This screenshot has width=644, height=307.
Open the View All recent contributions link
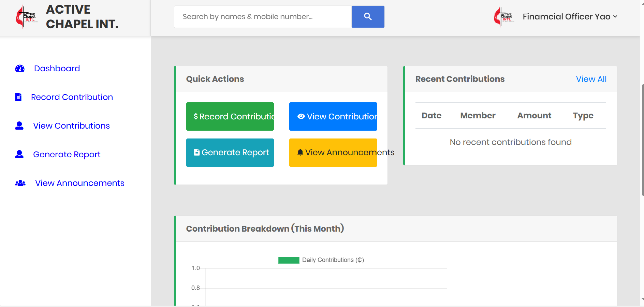click(x=591, y=79)
